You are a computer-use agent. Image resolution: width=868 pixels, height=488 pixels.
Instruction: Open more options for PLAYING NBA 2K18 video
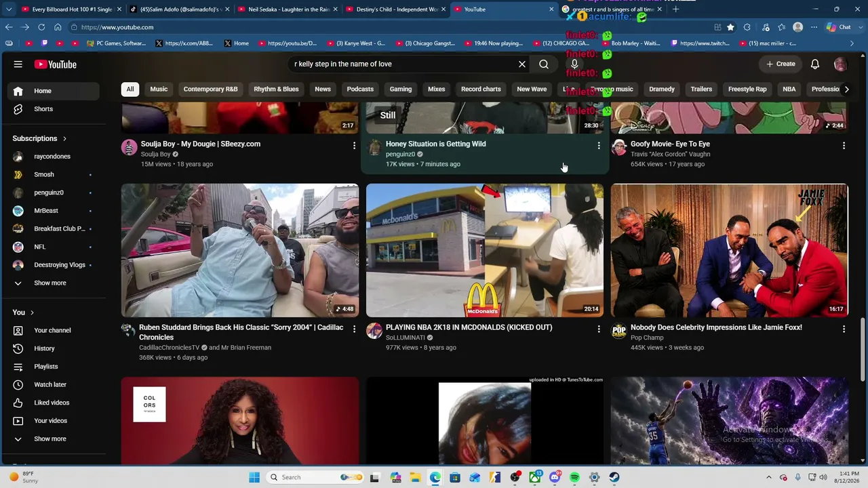pyautogui.click(x=599, y=329)
